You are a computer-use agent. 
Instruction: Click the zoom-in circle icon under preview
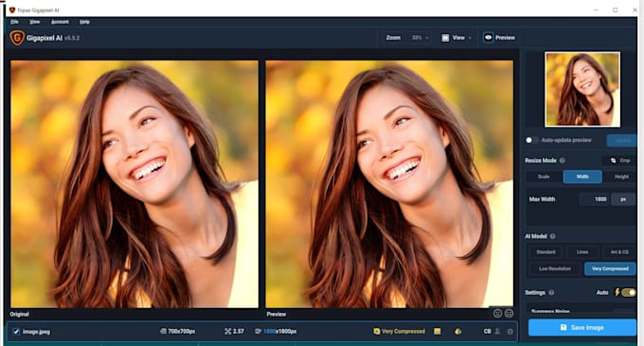pos(497,314)
